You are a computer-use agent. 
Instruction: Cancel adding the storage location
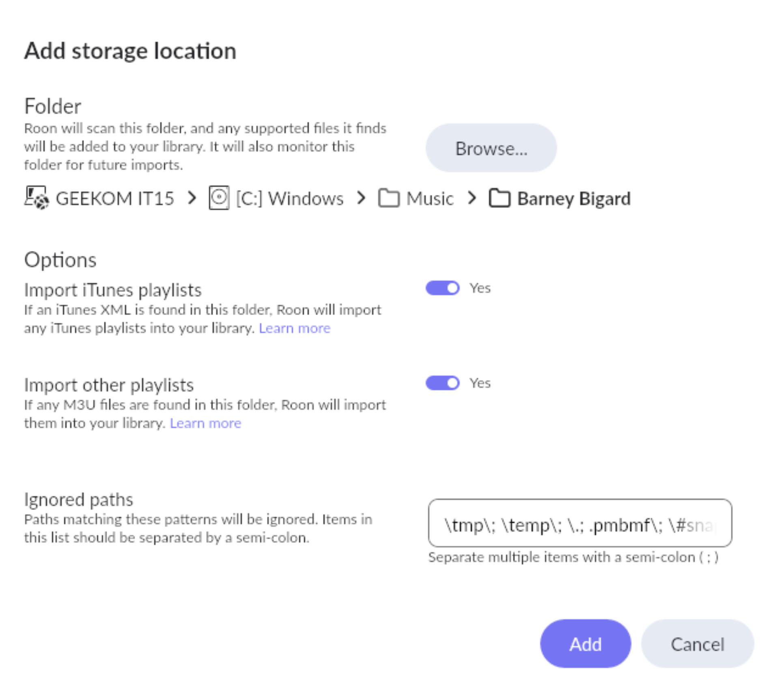point(697,644)
